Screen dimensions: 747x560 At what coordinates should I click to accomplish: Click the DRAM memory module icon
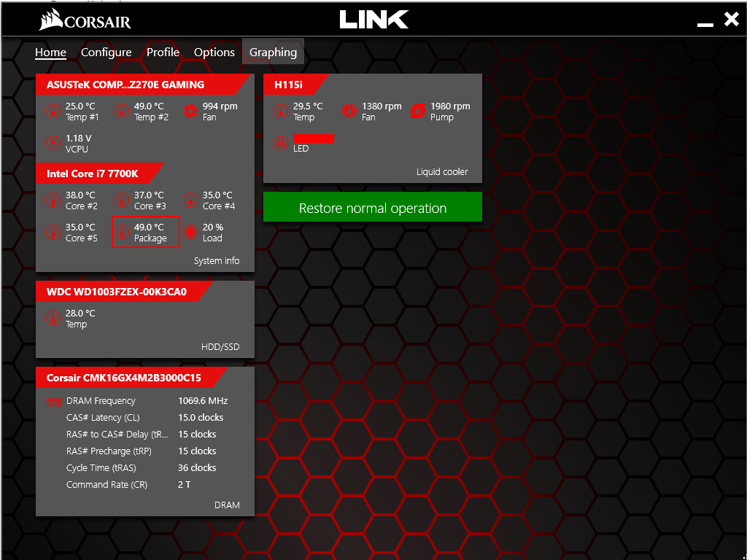[x=54, y=401]
